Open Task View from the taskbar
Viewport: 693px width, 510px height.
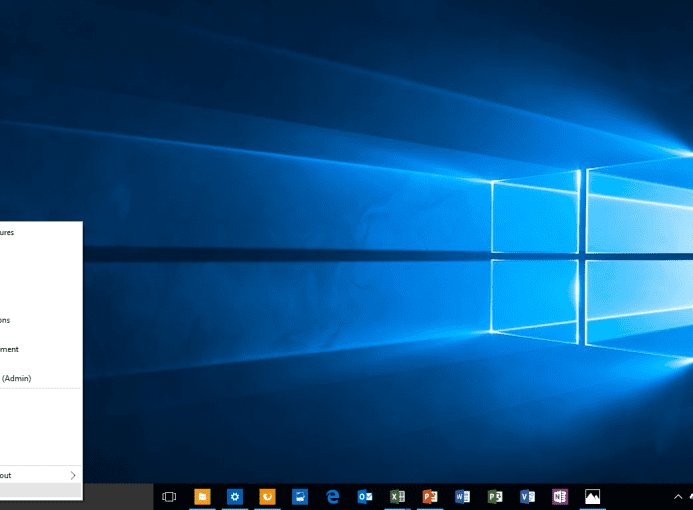tap(169, 497)
